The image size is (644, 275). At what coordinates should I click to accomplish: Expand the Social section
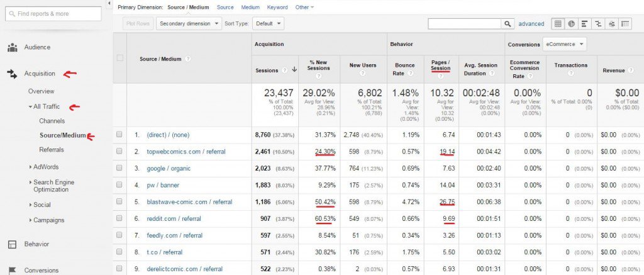pyautogui.click(x=31, y=205)
